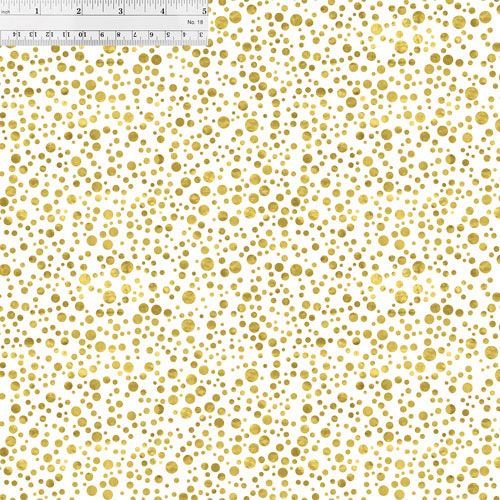This screenshot has width=500, height=500.
Task: Click the 5 inch mark on ruler
Action: [x=204, y=11]
